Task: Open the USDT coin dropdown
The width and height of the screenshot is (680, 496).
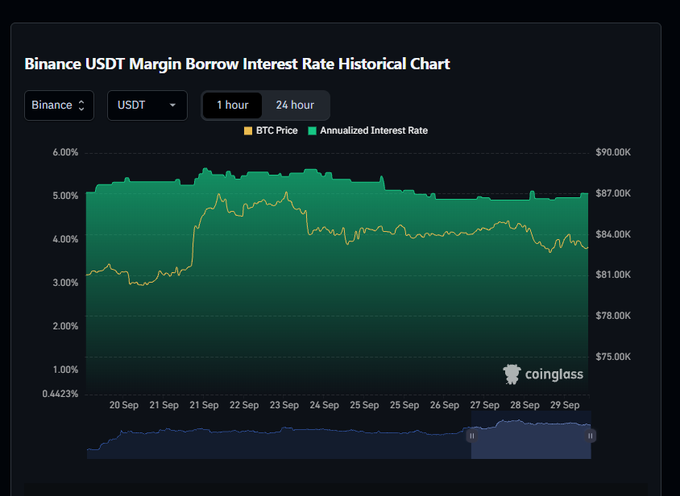Action: [x=147, y=105]
